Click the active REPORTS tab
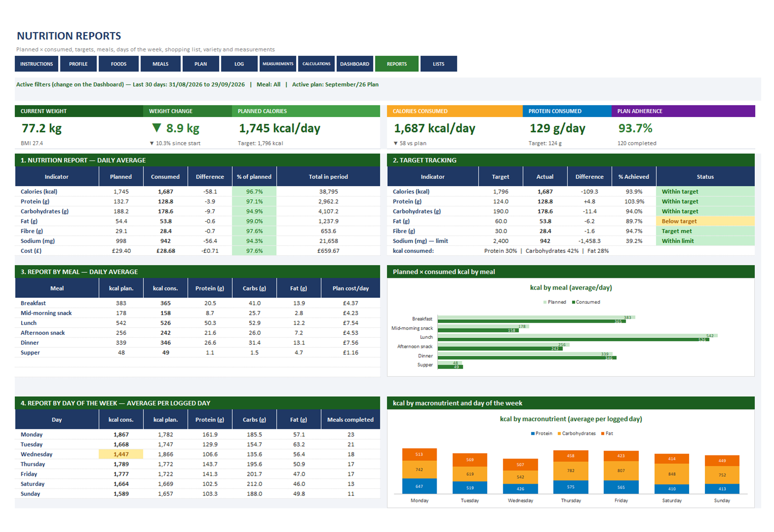 (397, 64)
